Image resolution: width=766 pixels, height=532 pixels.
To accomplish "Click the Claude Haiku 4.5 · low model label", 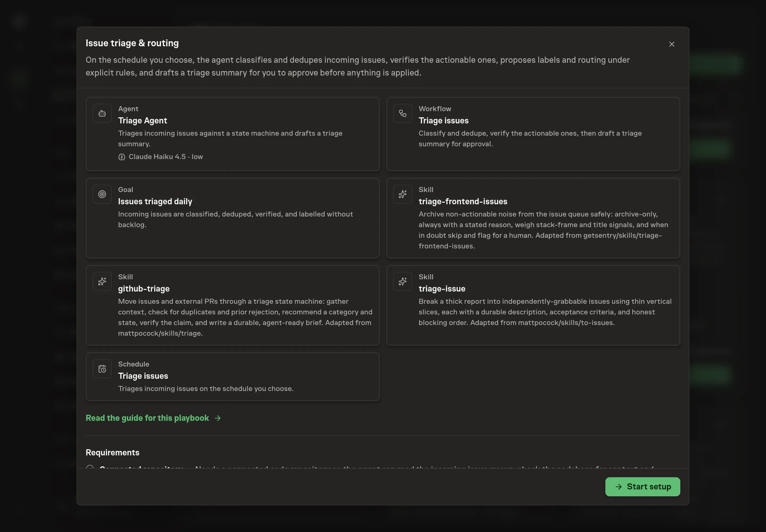I will pyautogui.click(x=166, y=157).
